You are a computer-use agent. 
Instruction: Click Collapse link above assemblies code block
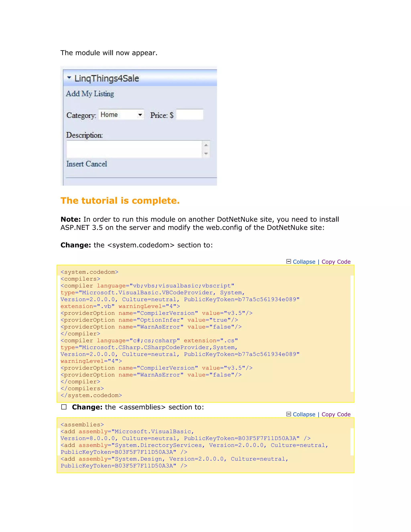click(304, 415)
